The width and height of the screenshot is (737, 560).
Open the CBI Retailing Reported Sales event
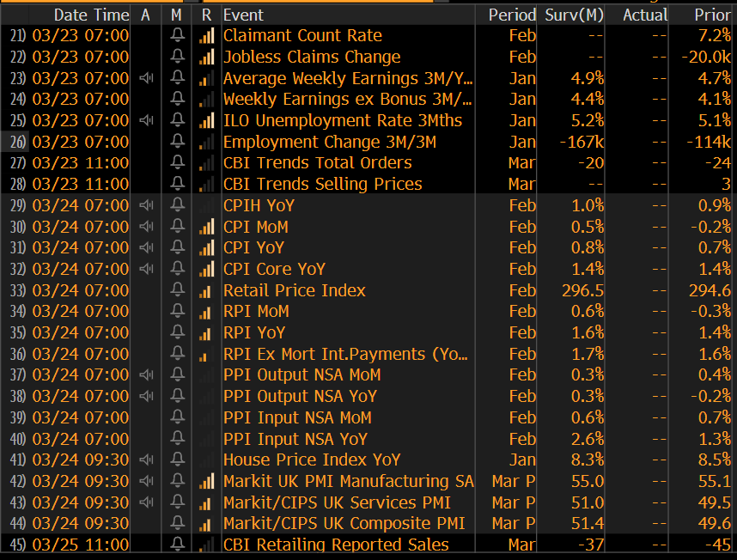tap(336, 545)
